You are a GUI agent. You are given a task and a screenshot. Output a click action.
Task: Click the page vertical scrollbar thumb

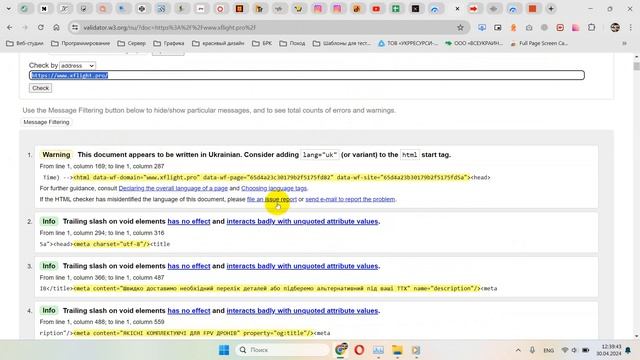pyautogui.click(x=636, y=66)
